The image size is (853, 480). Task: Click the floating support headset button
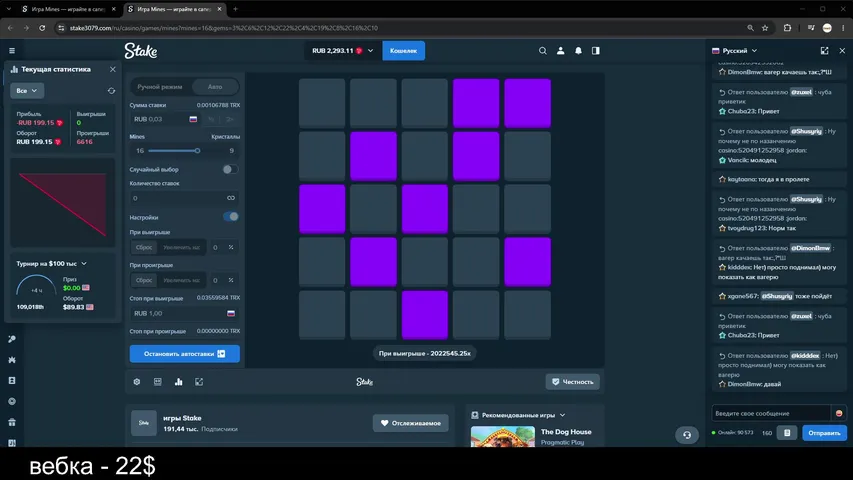pyautogui.click(x=687, y=435)
